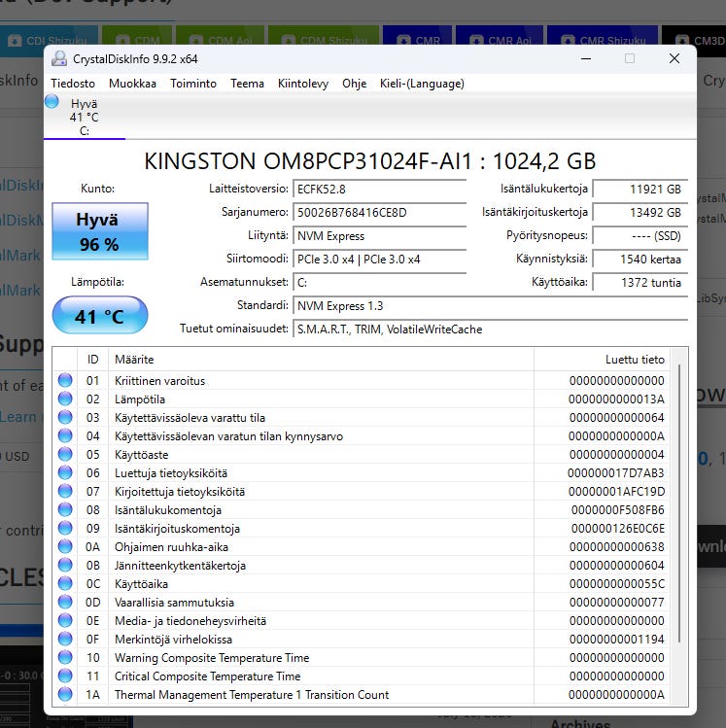Click the Isäntäkirjoituskertoja value 13492 GB
The image size is (726, 728).
[640, 212]
